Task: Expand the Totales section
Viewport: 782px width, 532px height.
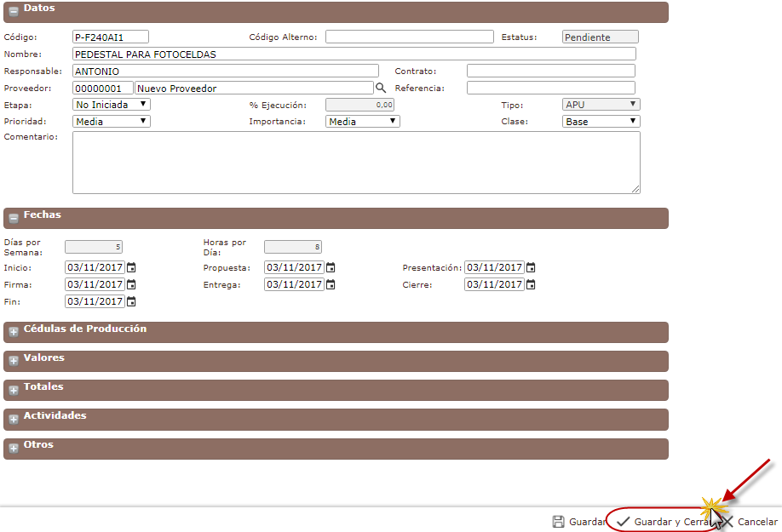Action: 14,390
